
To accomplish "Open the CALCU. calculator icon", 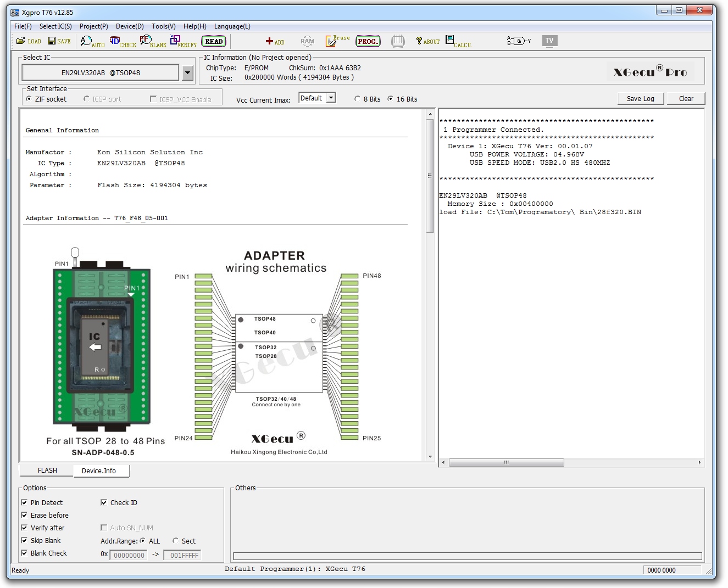I will (x=459, y=41).
